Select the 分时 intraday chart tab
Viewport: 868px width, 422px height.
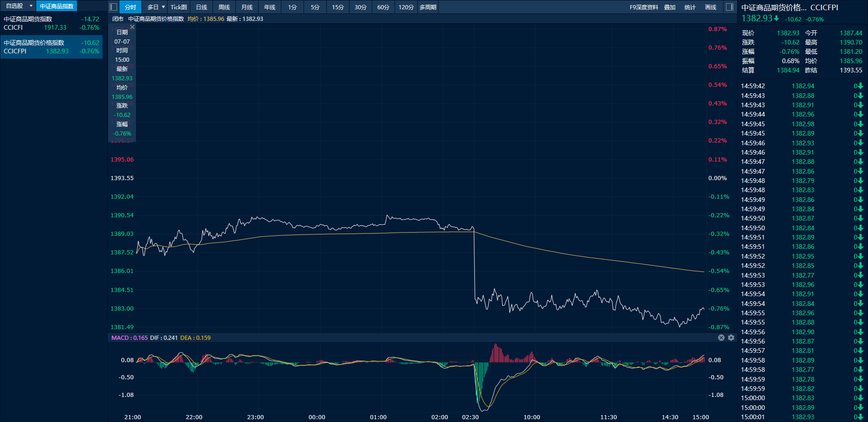click(130, 7)
